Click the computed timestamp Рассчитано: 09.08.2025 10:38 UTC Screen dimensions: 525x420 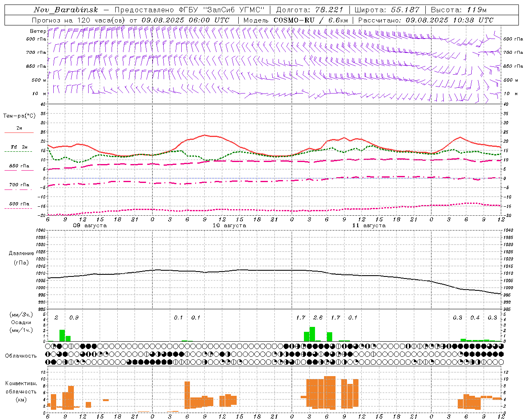tap(426, 20)
